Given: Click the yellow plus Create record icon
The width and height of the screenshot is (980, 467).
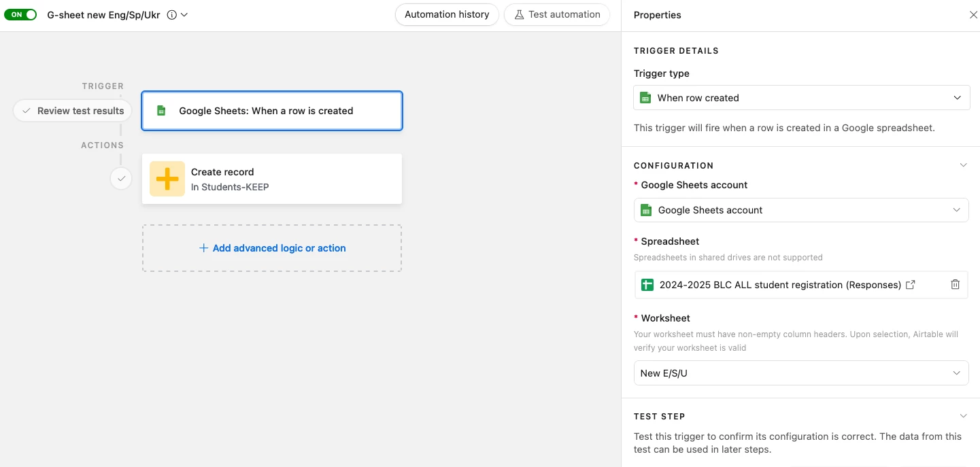Looking at the screenshot, I should click(x=167, y=179).
